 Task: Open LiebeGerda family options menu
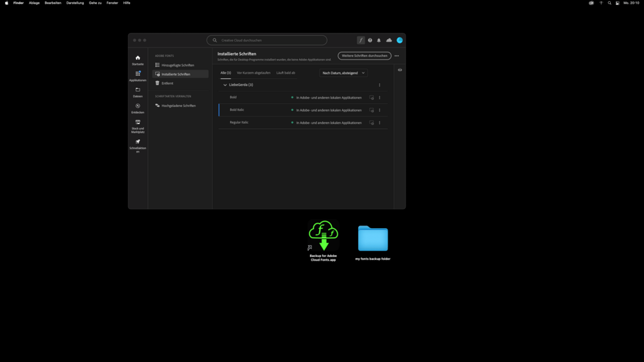tap(379, 85)
